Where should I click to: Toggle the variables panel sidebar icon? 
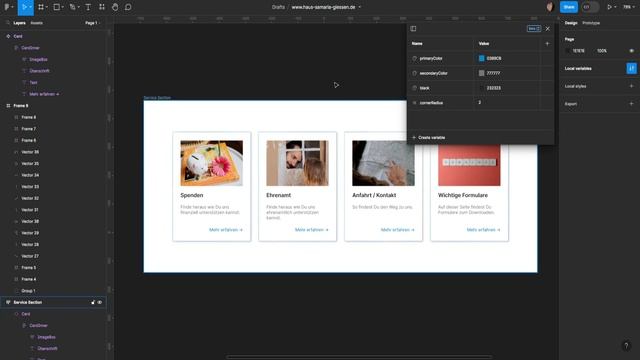pos(413,29)
